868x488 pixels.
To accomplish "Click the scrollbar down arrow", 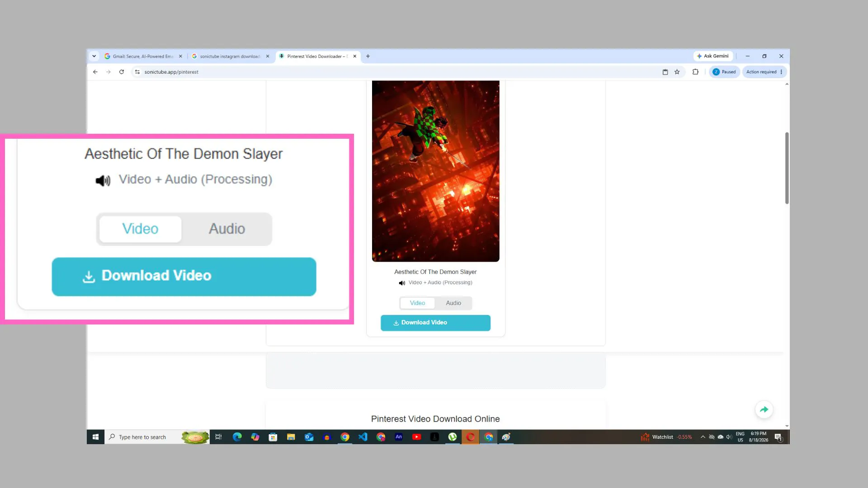I will click(787, 426).
